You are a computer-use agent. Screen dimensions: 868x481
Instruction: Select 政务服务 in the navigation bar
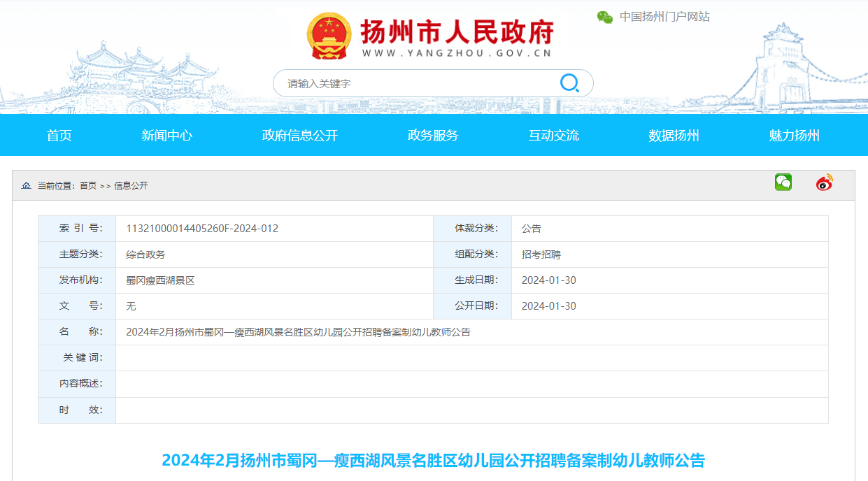tap(433, 136)
